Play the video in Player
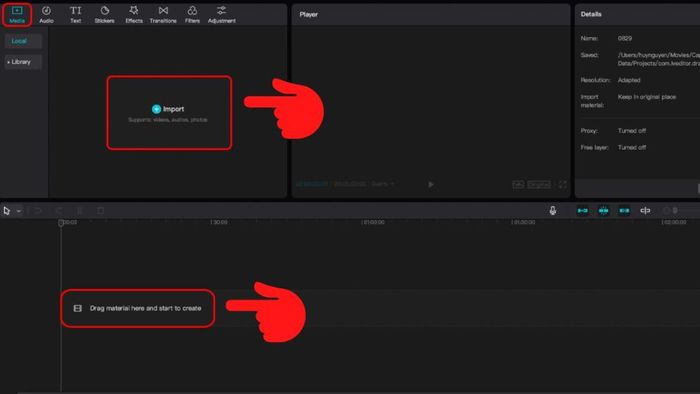The height and width of the screenshot is (394, 700). 431,184
